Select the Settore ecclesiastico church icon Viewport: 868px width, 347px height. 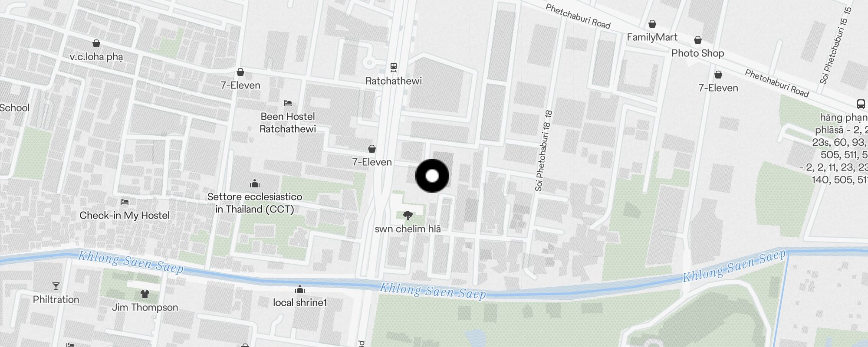point(255,183)
